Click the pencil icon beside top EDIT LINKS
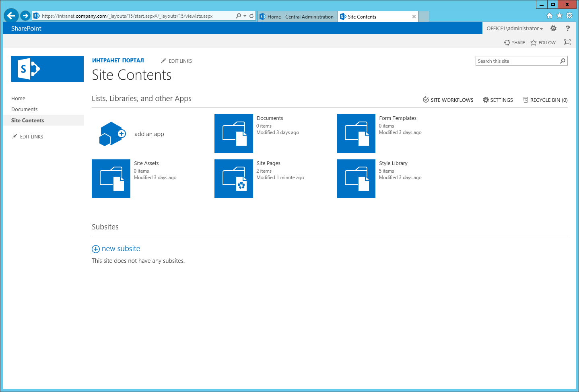The height and width of the screenshot is (392, 579). coord(163,61)
